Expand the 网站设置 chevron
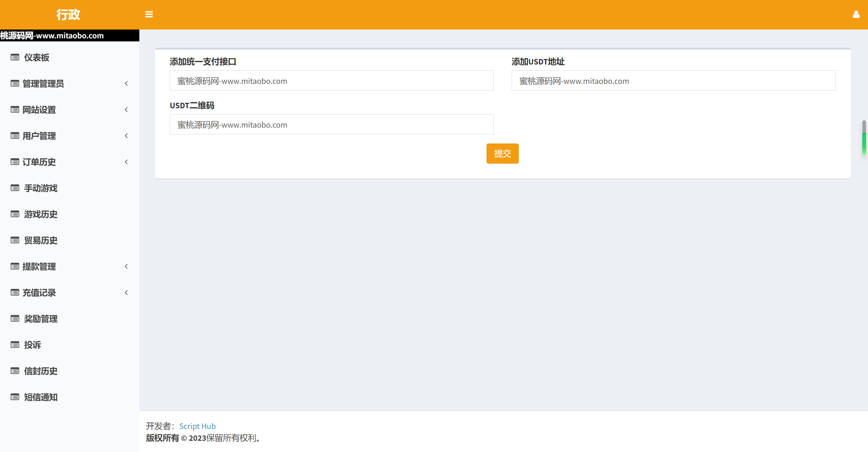868x452 pixels. pos(126,110)
